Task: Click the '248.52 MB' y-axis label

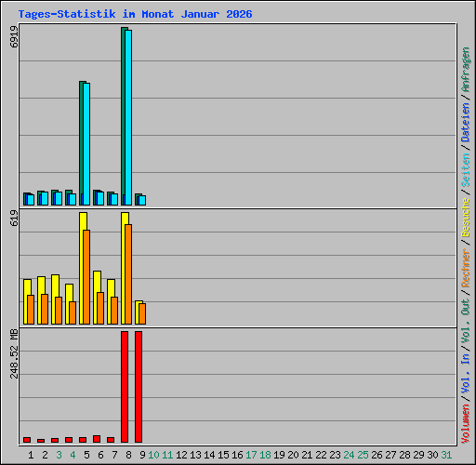Action: [14, 353]
